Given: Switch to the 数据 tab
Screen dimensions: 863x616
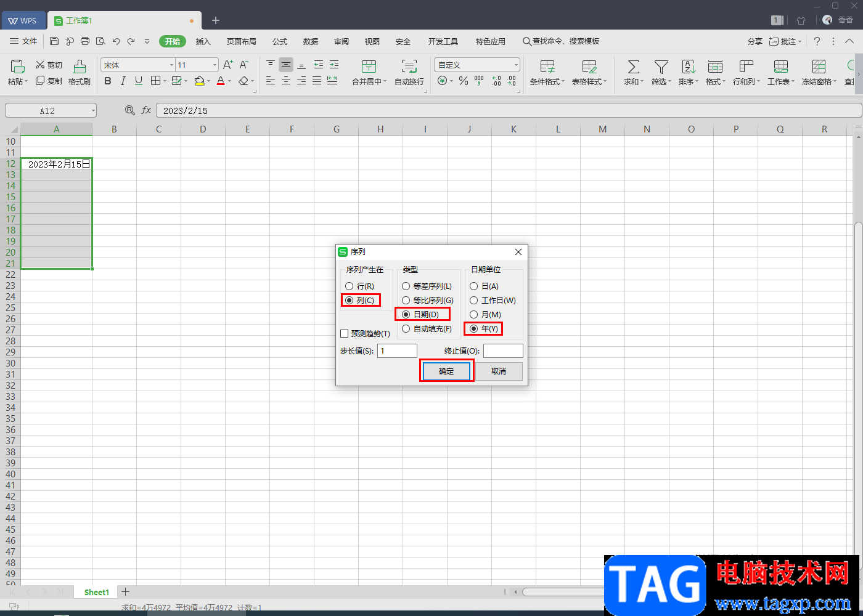Looking at the screenshot, I should point(311,41).
